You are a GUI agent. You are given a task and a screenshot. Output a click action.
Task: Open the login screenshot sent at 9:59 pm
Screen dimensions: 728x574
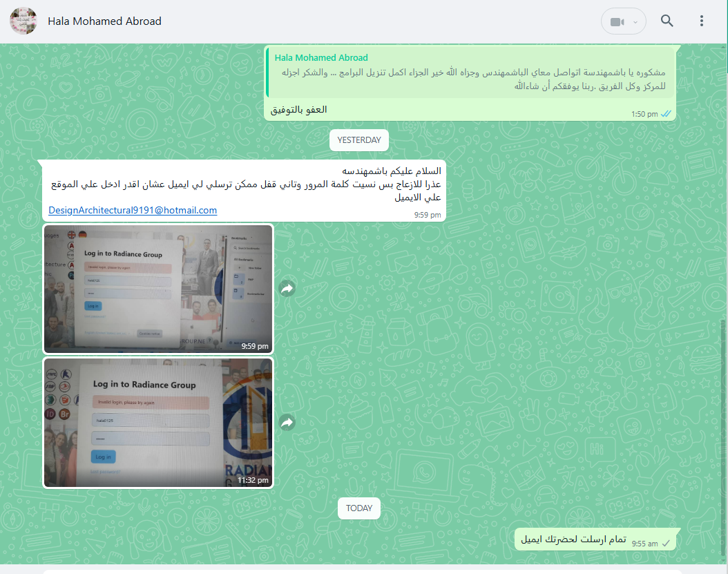tap(158, 289)
